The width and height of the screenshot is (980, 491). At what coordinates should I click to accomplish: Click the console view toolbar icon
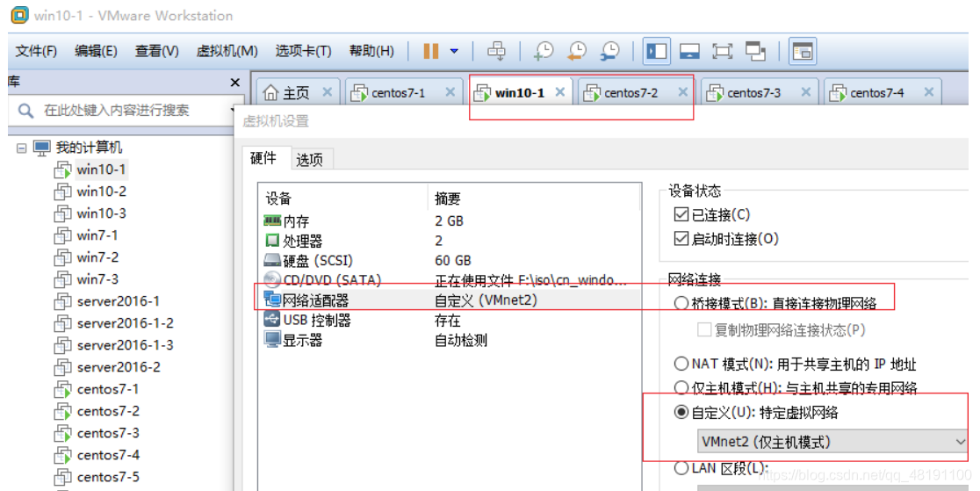[689, 51]
